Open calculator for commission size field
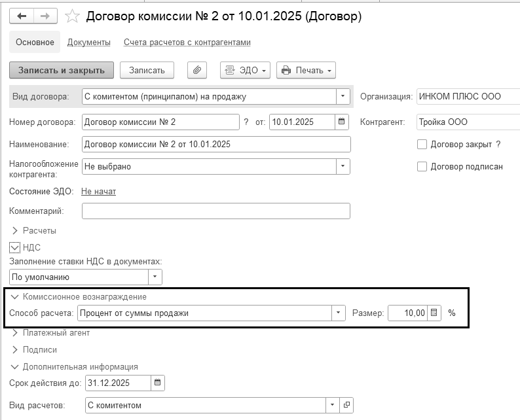The height and width of the screenshot is (420, 520). click(434, 313)
